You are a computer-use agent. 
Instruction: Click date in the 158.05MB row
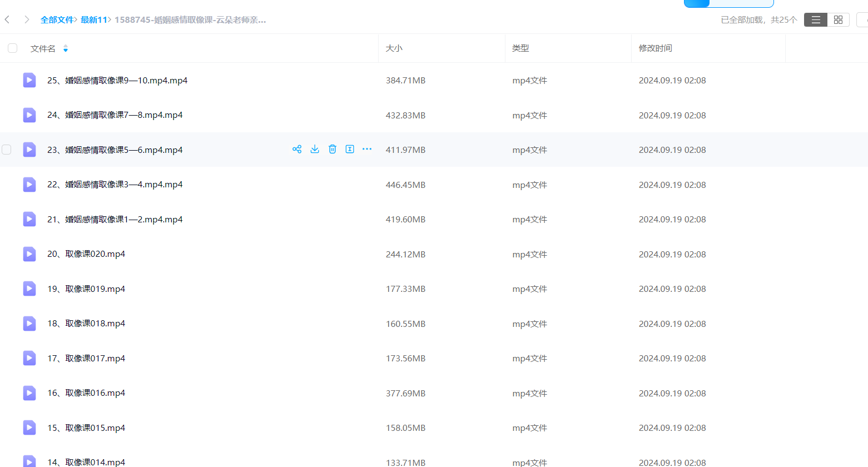[x=672, y=428]
